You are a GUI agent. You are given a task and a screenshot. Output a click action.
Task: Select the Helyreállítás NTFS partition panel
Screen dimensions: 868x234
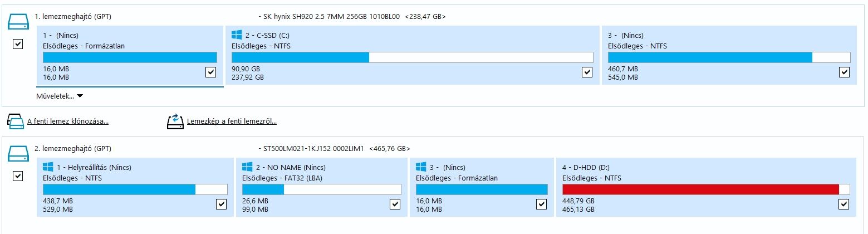(x=135, y=187)
